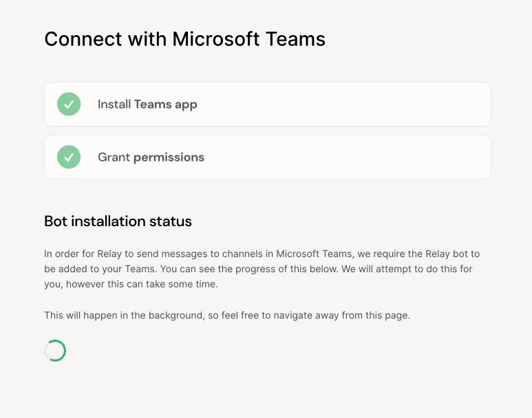Select the "Install Teams app" step label
The height and width of the screenshot is (418, 532).
[147, 104]
